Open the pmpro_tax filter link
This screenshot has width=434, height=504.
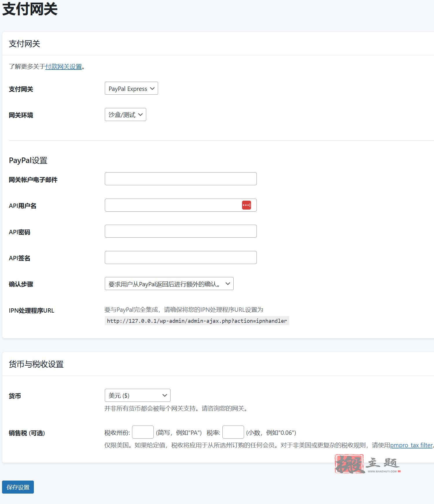pos(411,445)
